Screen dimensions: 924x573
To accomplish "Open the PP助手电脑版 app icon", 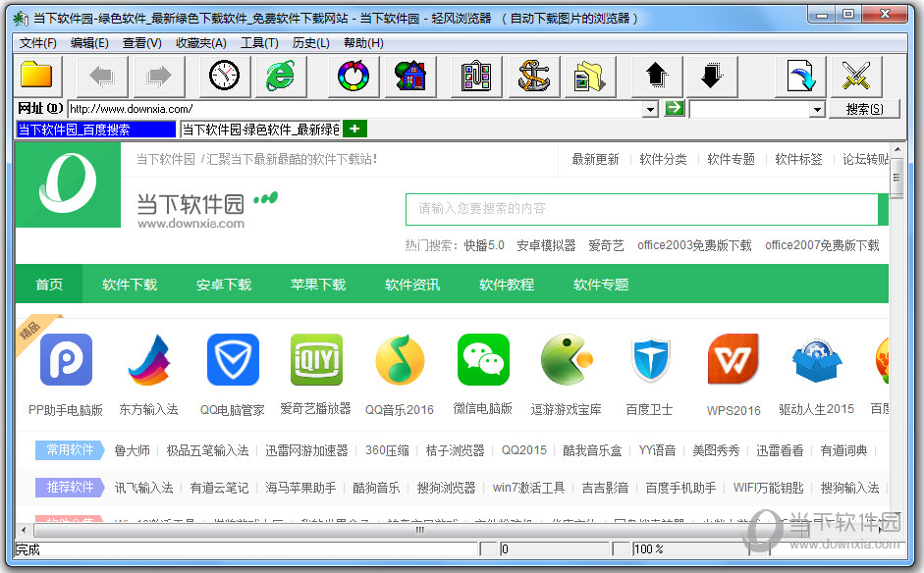I will 66,359.
